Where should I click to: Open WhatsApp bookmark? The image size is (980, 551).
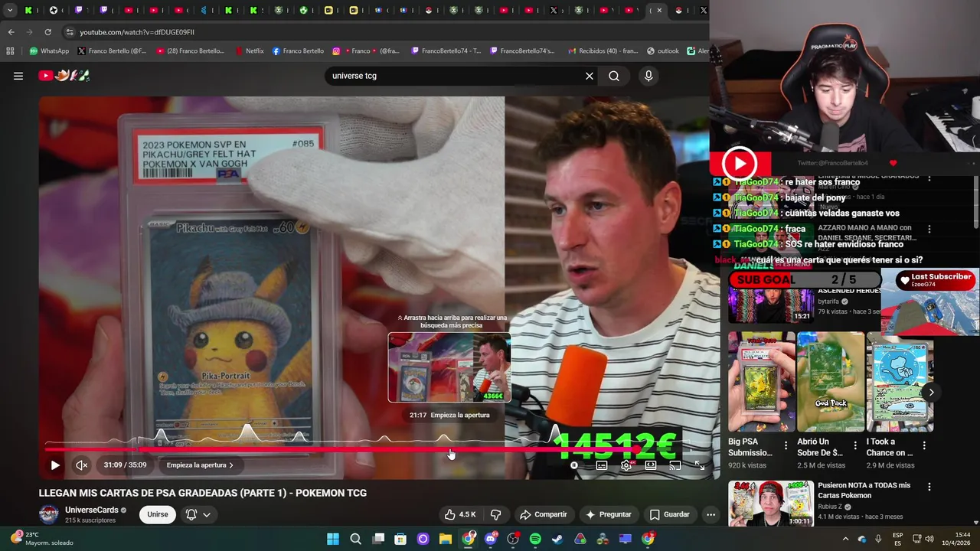(49, 51)
